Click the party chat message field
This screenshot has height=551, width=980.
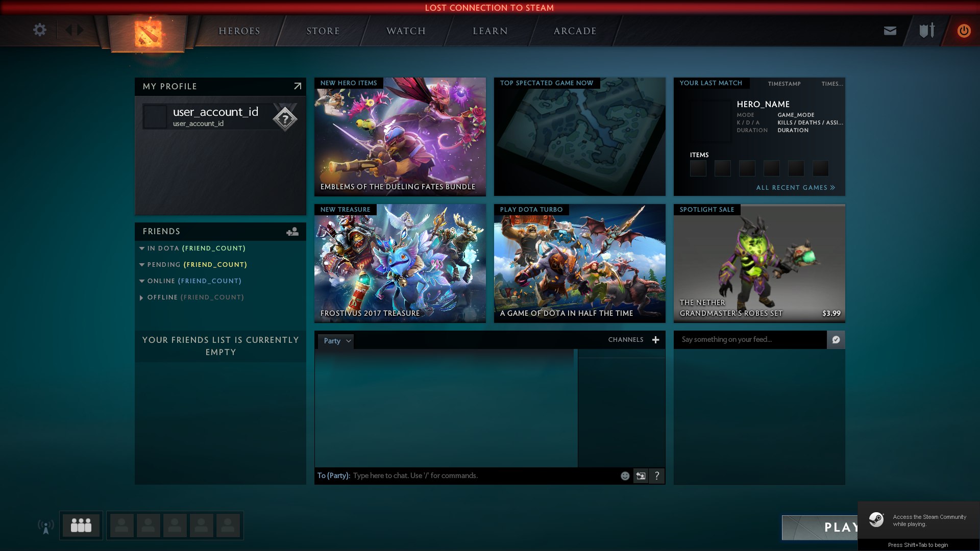tap(485, 476)
